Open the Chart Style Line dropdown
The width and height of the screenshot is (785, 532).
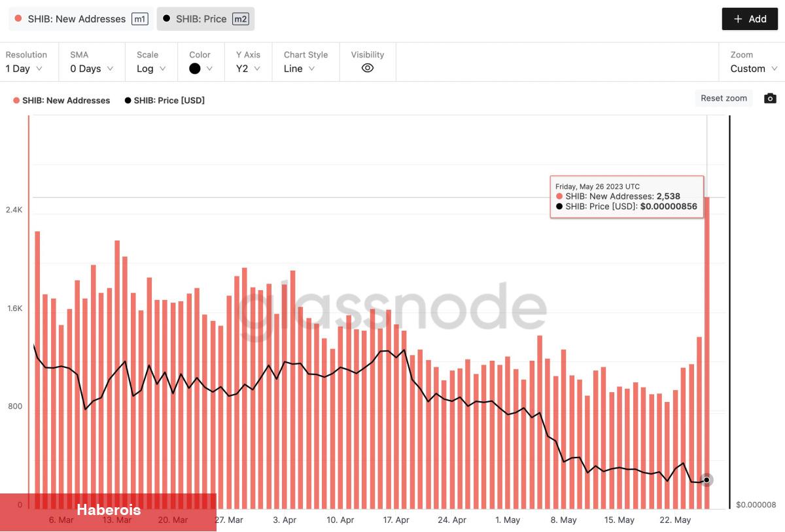[299, 69]
